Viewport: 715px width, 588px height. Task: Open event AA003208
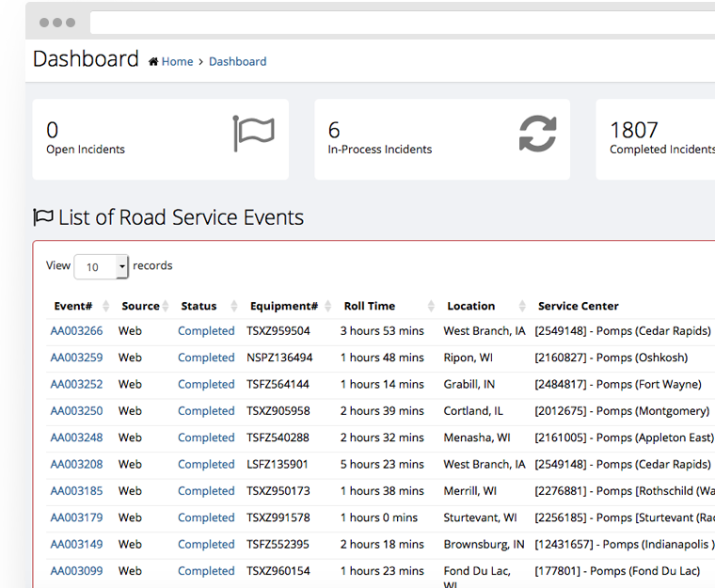click(x=76, y=464)
